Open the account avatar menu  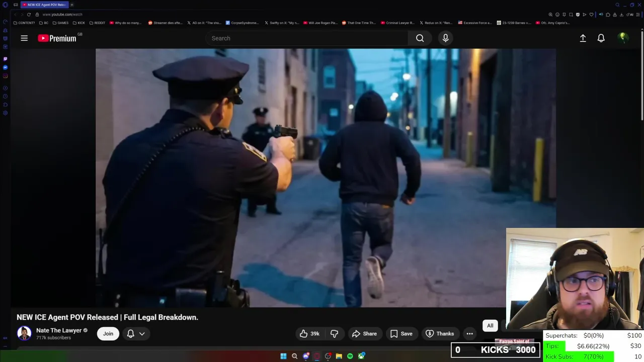tap(623, 38)
